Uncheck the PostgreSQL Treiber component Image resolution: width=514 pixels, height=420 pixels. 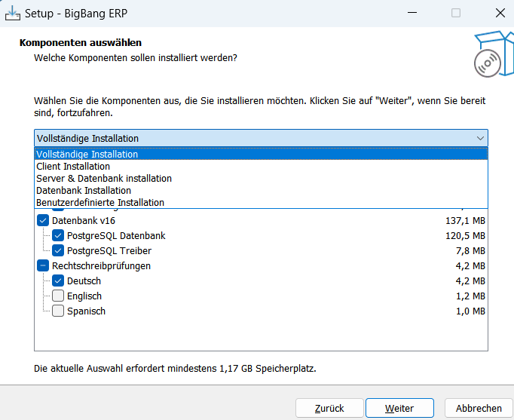coord(58,250)
